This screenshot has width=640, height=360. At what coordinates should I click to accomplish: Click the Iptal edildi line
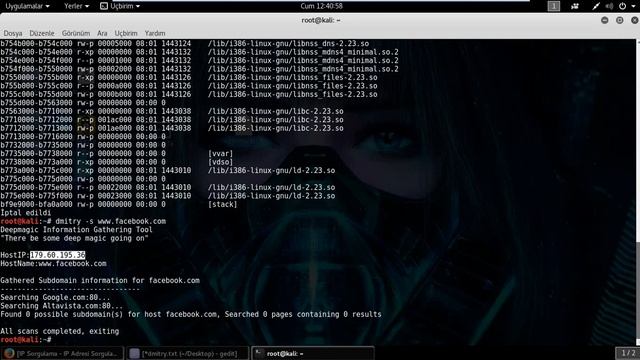coord(26,213)
